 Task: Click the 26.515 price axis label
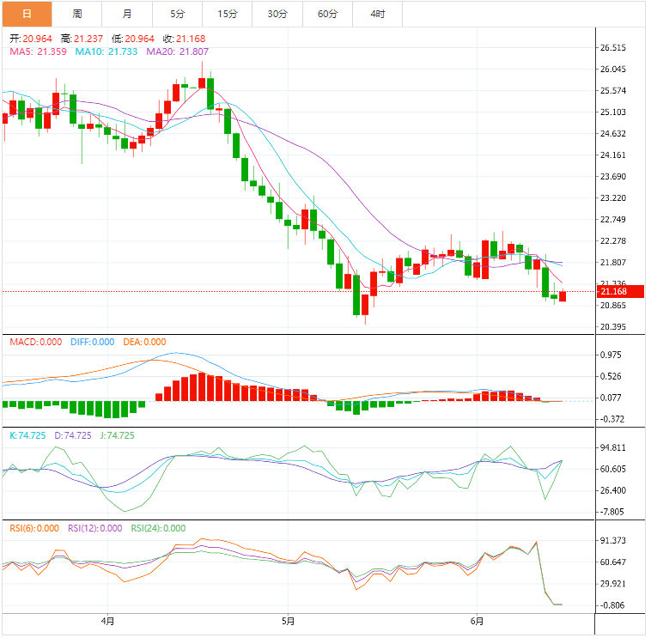(613, 48)
